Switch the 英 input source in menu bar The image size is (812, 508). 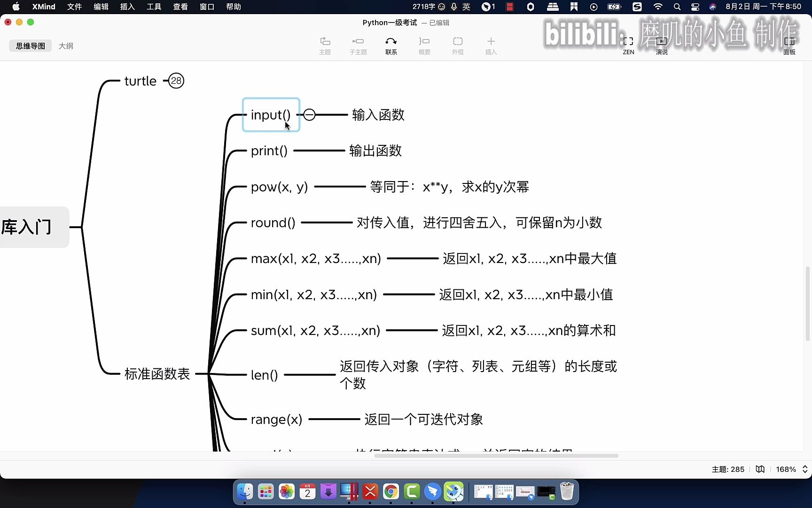coord(466,7)
